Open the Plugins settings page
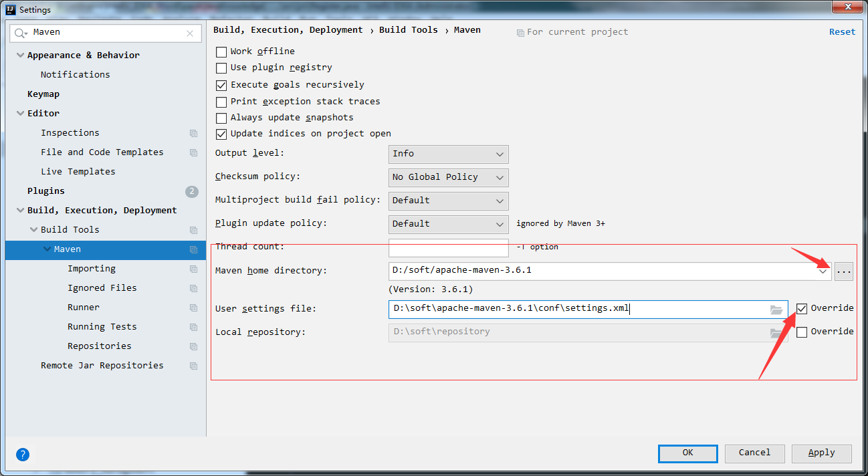Viewport: 868px width, 476px height. (x=46, y=191)
